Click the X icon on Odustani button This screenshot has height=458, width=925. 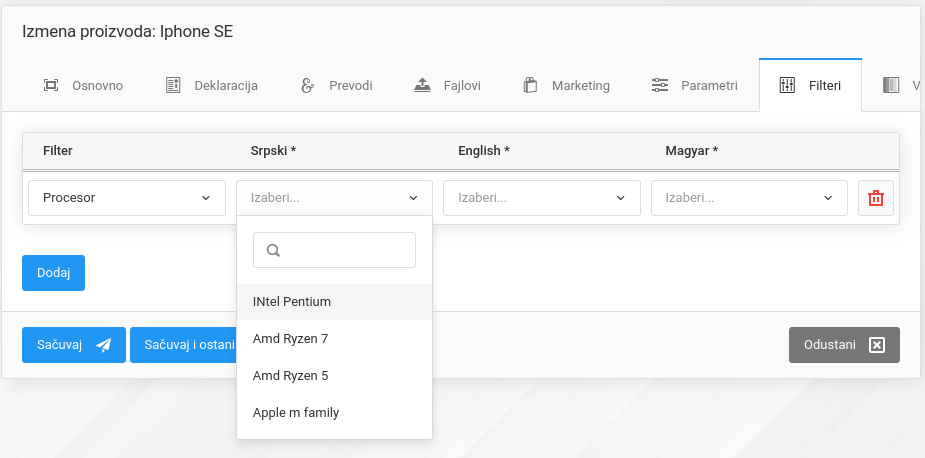click(877, 345)
